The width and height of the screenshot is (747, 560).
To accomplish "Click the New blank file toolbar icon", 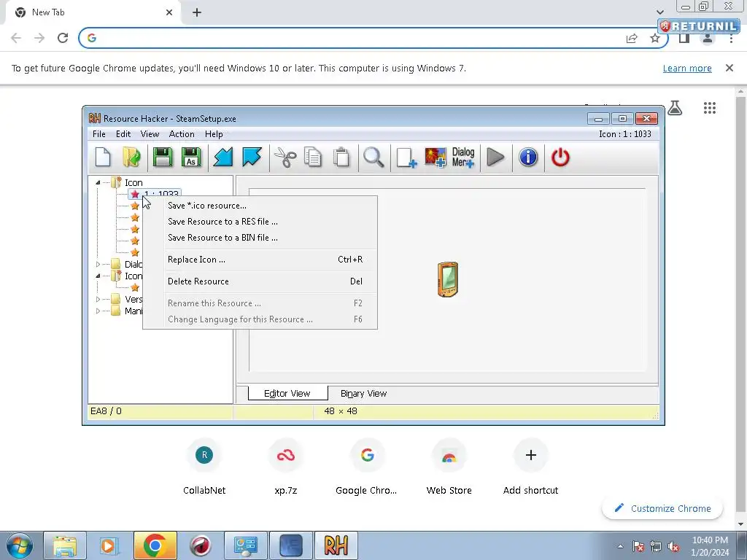I will pyautogui.click(x=103, y=157).
